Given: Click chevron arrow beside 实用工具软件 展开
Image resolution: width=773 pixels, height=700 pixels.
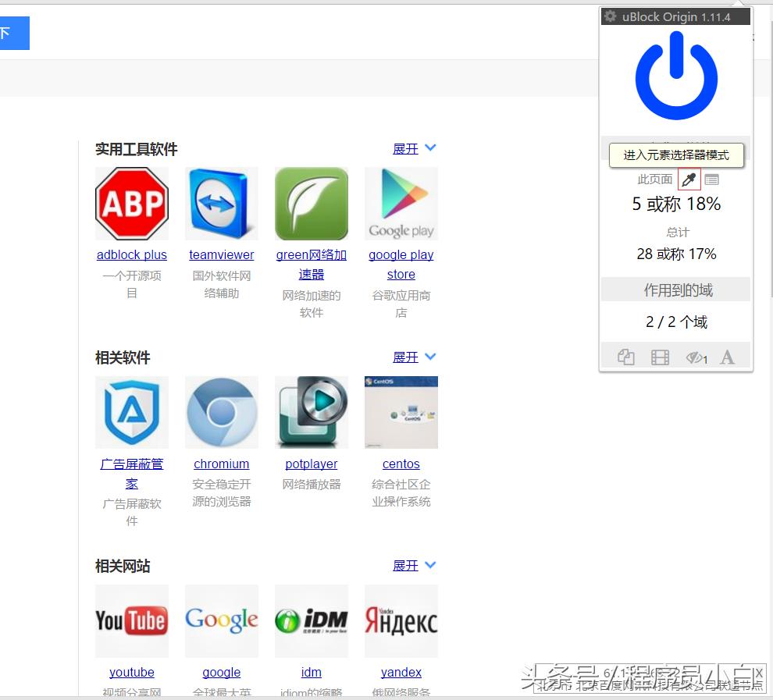Looking at the screenshot, I should click(x=430, y=147).
